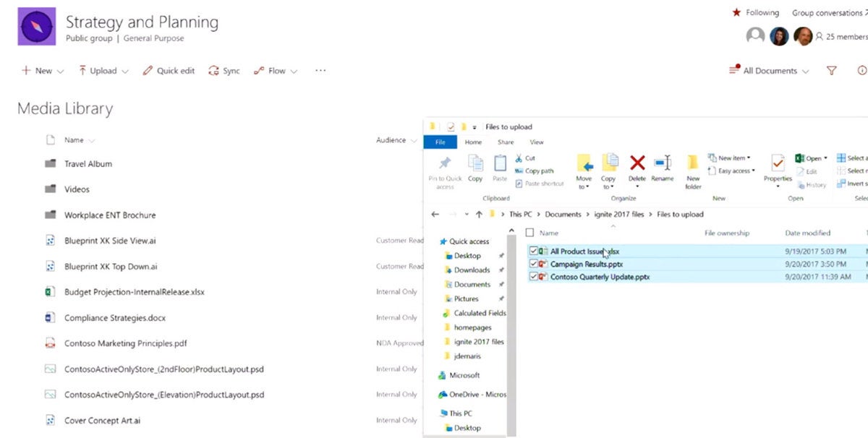868x438 pixels.
Task: Click the Sync command
Action: pos(224,71)
